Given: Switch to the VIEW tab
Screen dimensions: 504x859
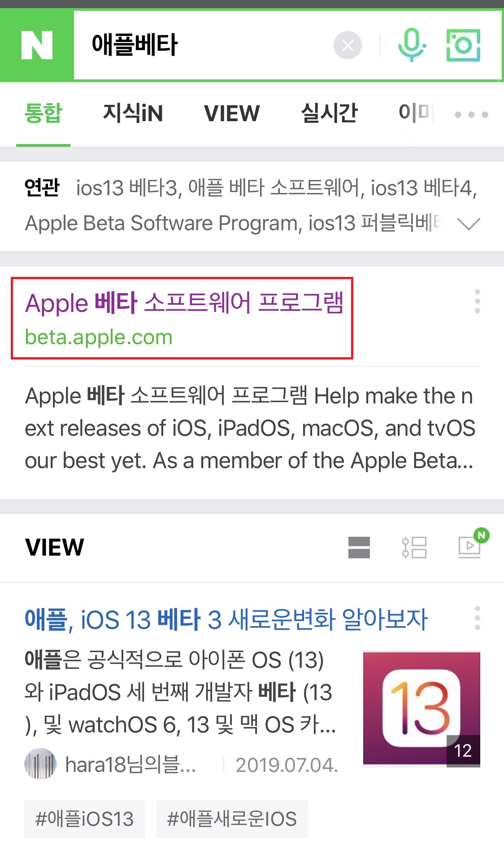Looking at the screenshot, I should (x=232, y=113).
